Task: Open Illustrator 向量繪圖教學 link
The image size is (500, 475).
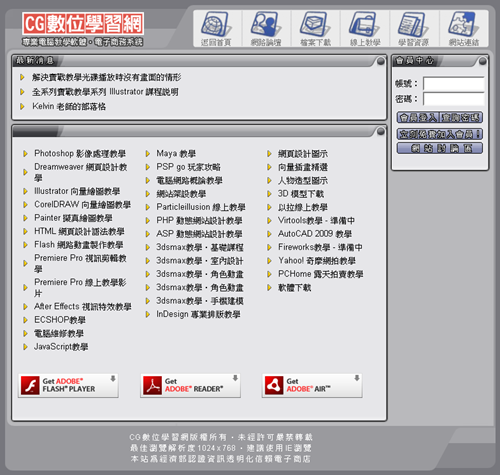Action: coord(77,191)
